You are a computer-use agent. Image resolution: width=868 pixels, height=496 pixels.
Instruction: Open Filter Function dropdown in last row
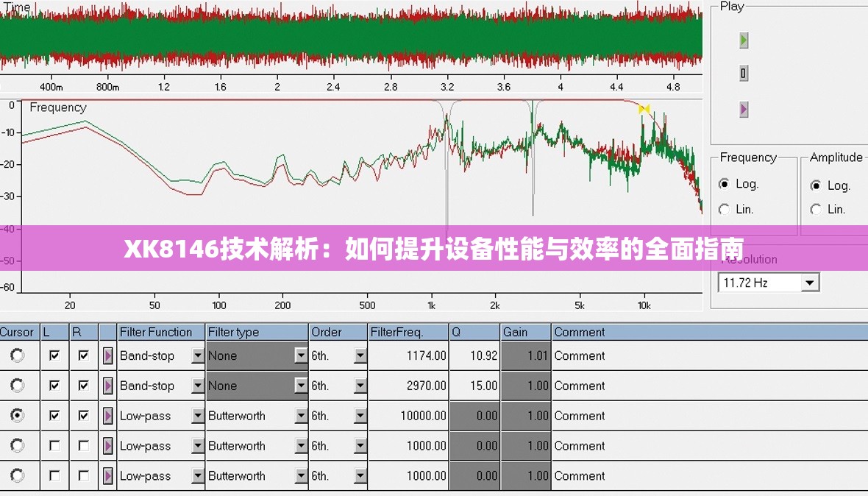coord(198,475)
